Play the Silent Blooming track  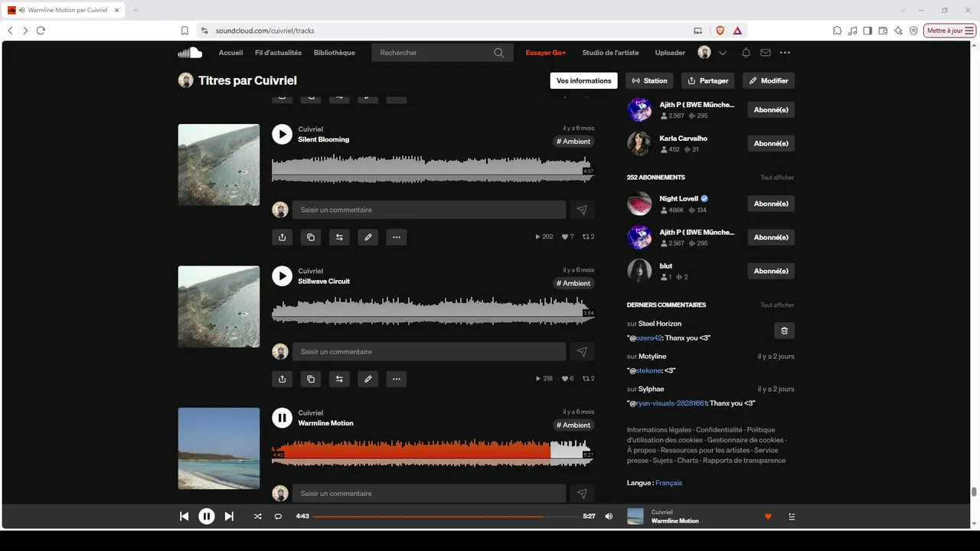[x=283, y=135]
